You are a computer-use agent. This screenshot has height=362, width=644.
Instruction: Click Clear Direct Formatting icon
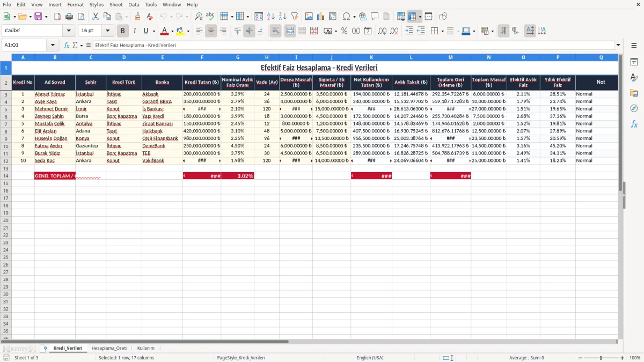coord(150,17)
